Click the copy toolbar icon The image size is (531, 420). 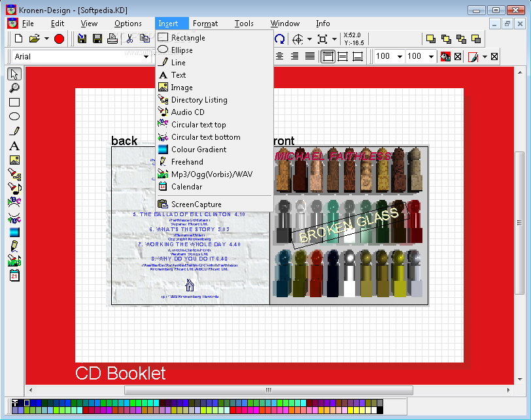[x=145, y=39]
